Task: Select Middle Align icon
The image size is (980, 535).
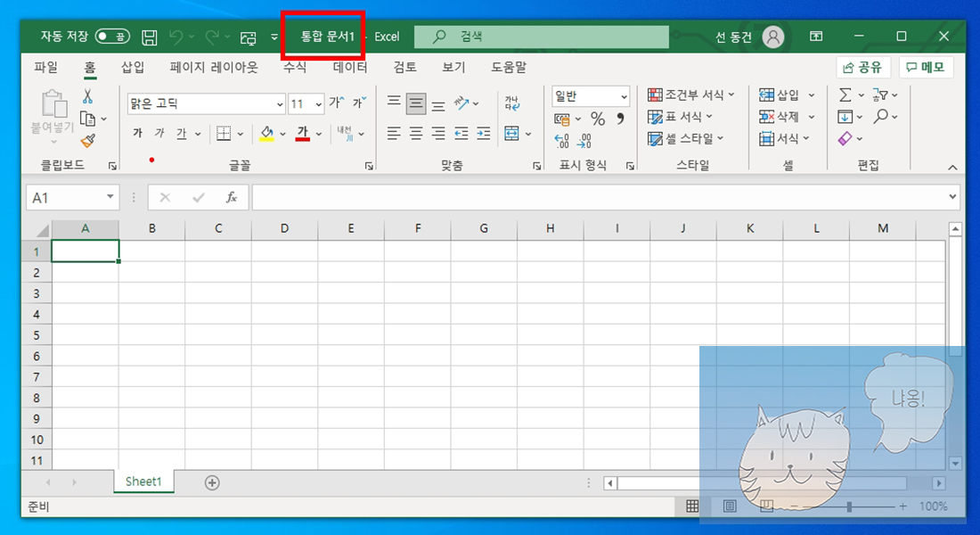Action: pos(416,103)
